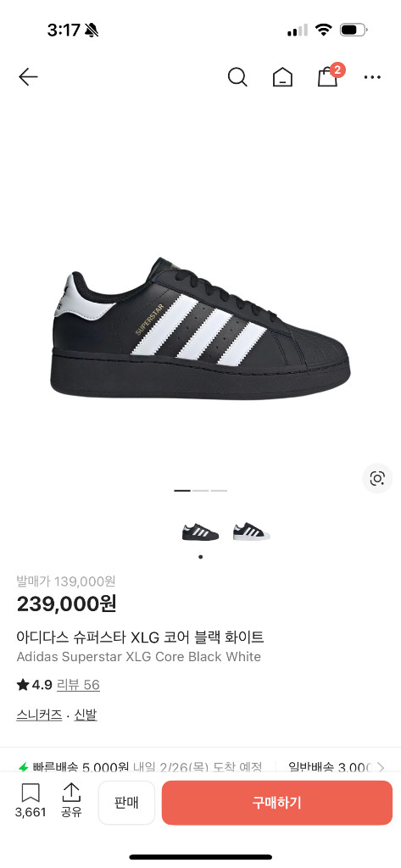The height and width of the screenshot is (868, 401).
Task: Bookmark the item showing 3,661 saves
Action: pyautogui.click(x=31, y=800)
